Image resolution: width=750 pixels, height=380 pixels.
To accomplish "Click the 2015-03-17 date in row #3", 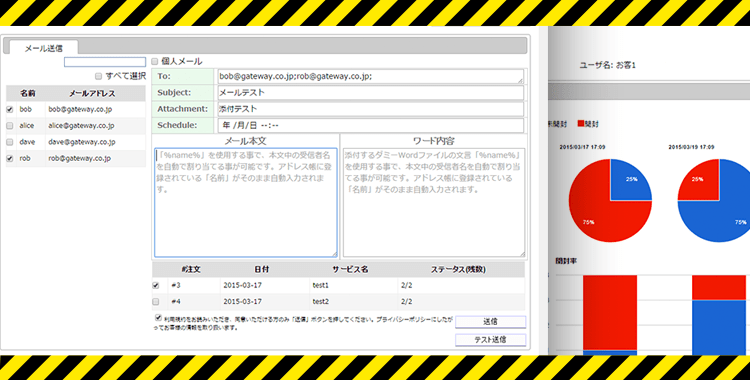I will pos(243,285).
